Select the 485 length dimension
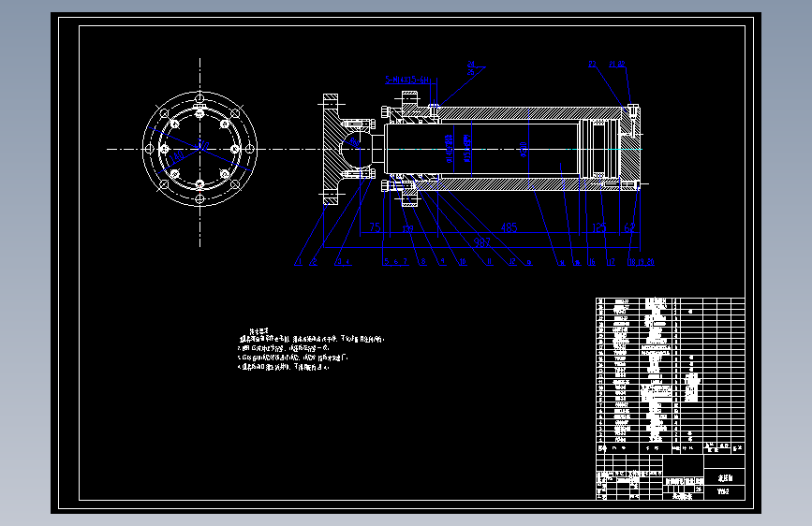The image size is (812, 526). pos(509,227)
